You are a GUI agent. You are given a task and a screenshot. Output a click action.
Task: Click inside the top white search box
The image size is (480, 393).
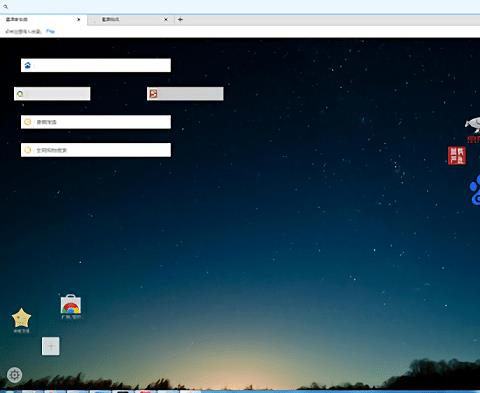(96, 65)
